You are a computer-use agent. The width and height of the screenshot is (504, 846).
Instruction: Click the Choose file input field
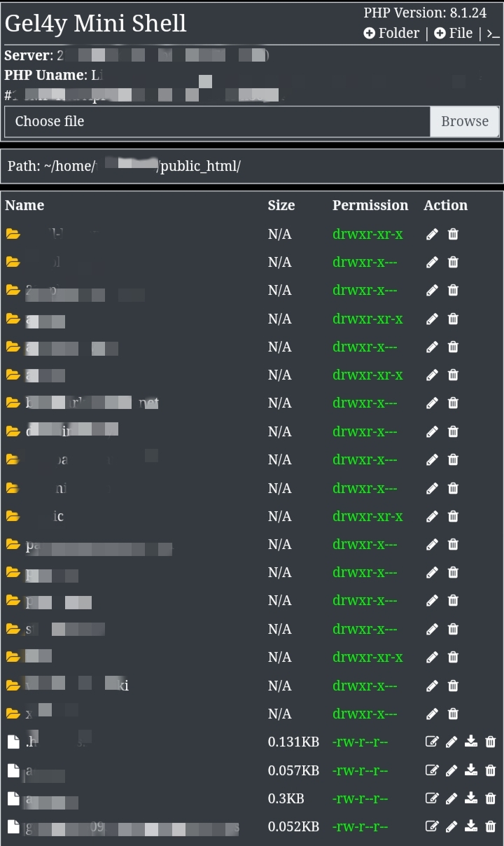pos(217,121)
